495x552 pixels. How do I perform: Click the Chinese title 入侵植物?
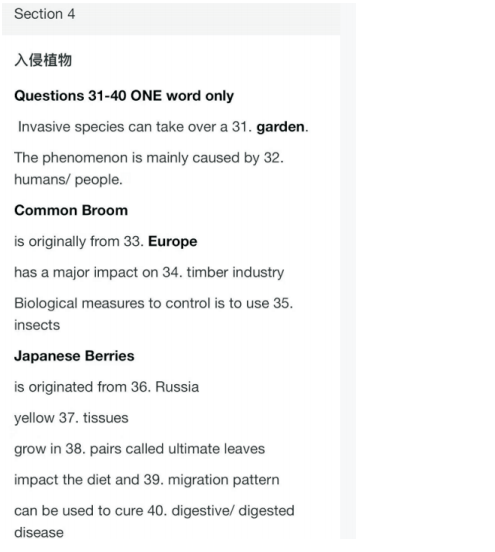coord(43,60)
